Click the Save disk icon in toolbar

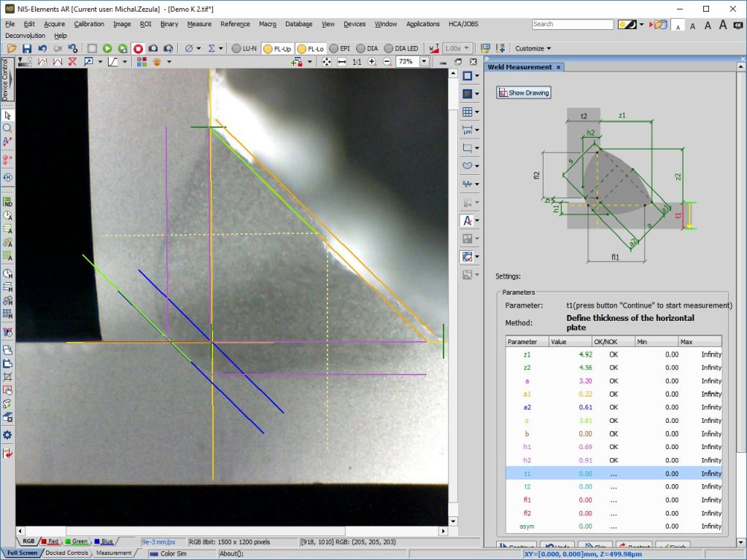[27, 49]
